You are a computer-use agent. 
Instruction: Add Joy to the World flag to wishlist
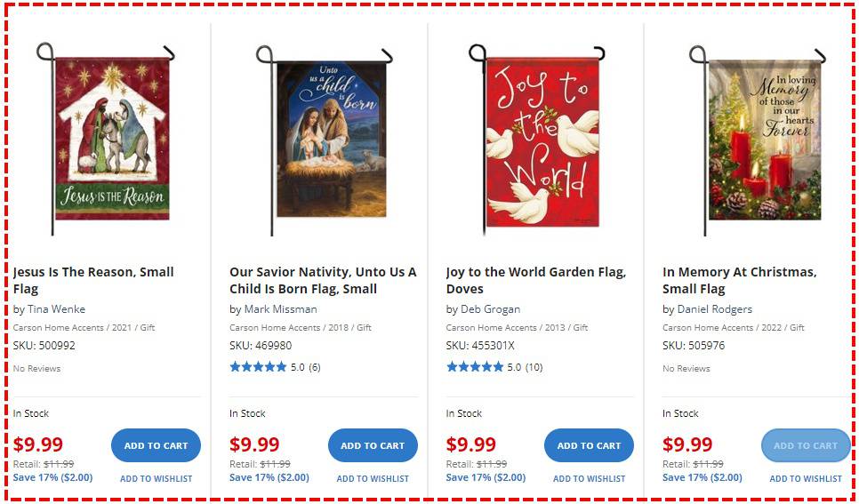589,479
